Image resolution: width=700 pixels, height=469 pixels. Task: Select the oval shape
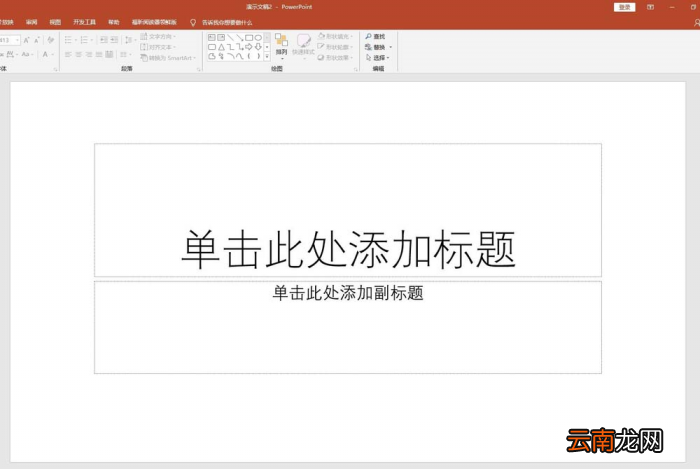(258, 37)
